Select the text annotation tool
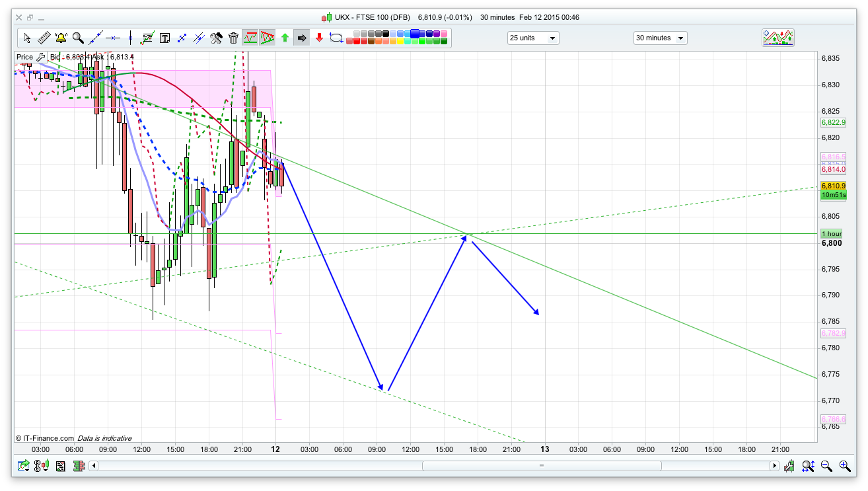 click(x=164, y=38)
